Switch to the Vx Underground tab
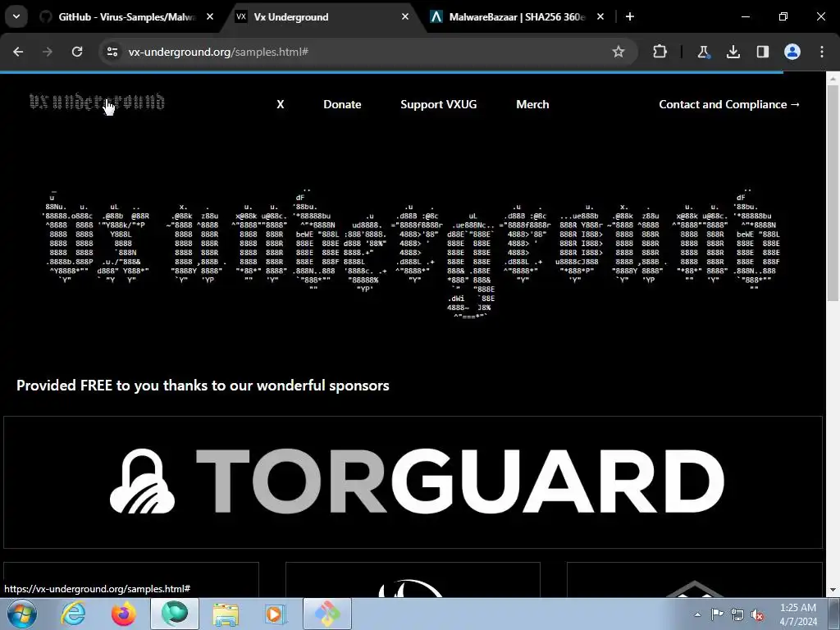Viewport: 840px width, 630px height. (x=323, y=17)
